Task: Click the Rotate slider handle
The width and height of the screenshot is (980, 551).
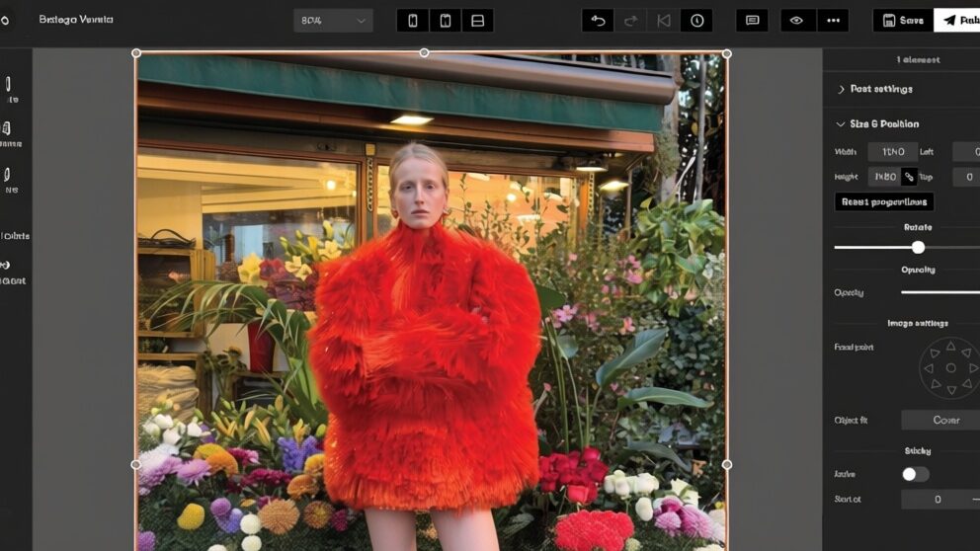Action: [x=918, y=247]
